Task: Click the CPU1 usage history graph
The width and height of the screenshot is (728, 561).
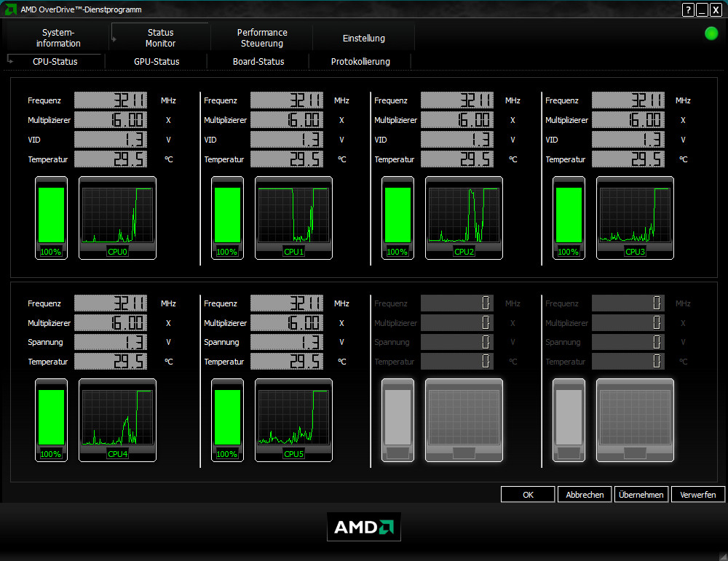Action: click(x=293, y=218)
